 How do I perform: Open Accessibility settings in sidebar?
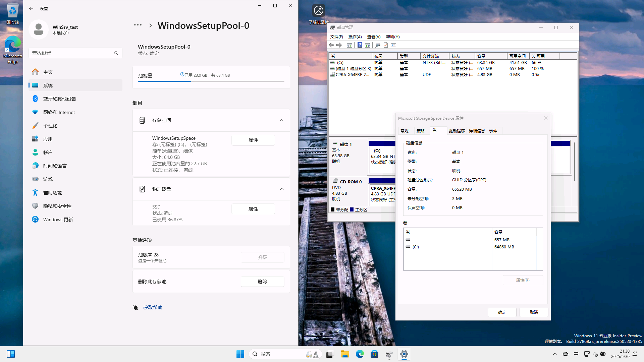75,192
